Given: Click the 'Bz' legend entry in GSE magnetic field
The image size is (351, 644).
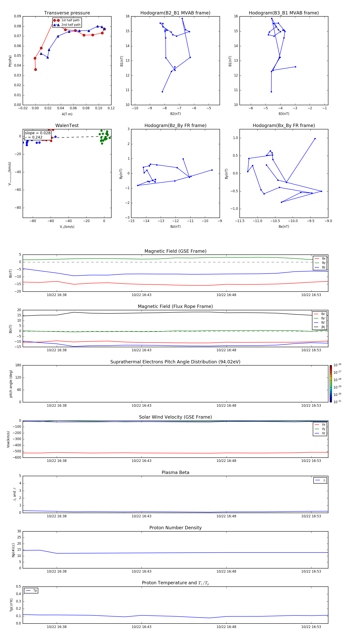Looking at the screenshot, I should click(320, 267).
